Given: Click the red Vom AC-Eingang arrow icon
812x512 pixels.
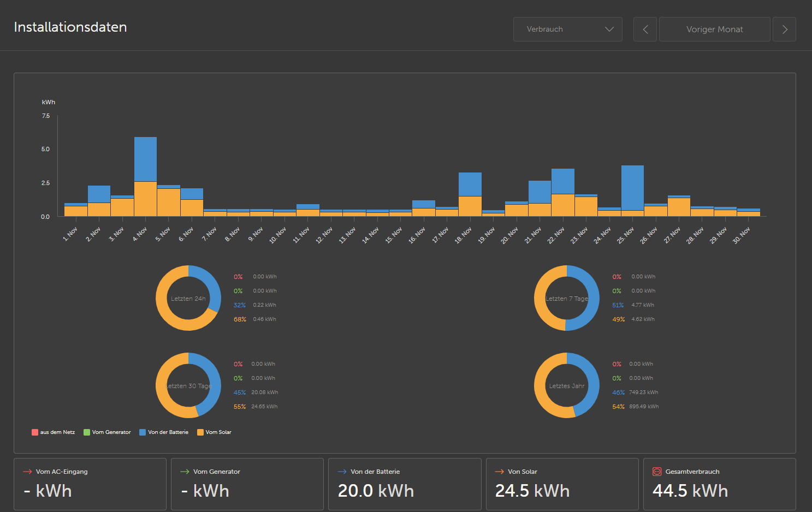Looking at the screenshot, I should pyautogui.click(x=27, y=472).
